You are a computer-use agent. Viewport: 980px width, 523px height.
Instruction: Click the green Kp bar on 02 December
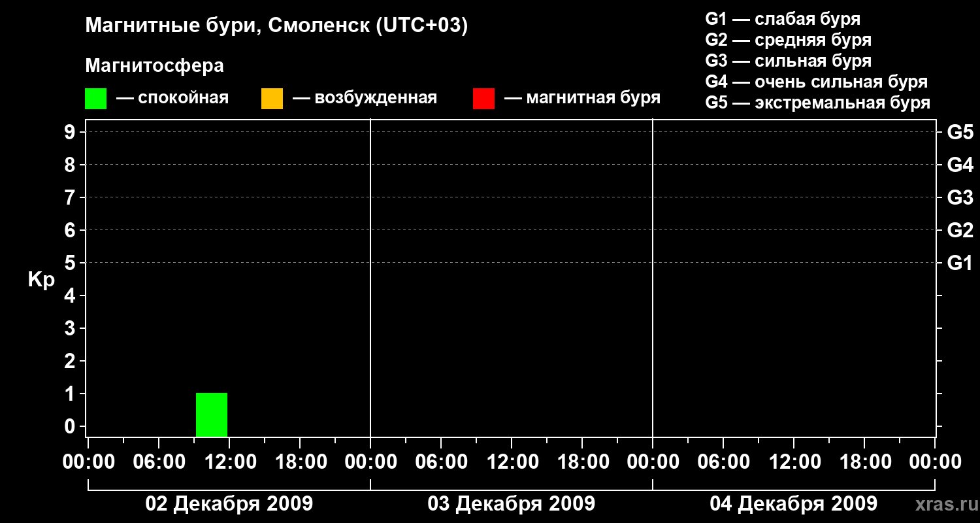pos(212,415)
